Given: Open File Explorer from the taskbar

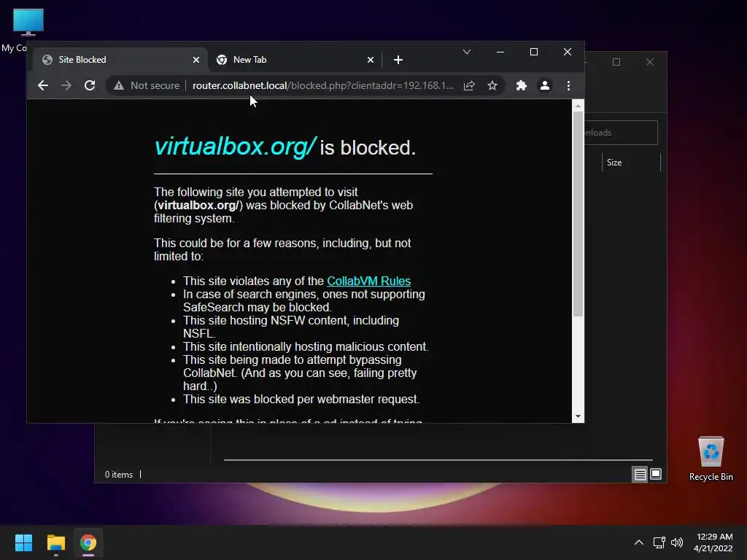Looking at the screenshot, I should (55, 542).
